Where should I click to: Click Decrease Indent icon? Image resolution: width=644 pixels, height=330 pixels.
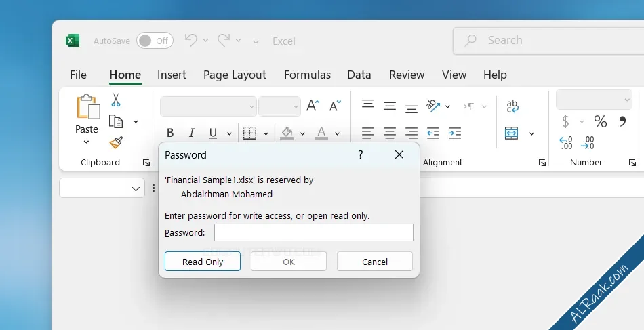[x=433, y=133]
